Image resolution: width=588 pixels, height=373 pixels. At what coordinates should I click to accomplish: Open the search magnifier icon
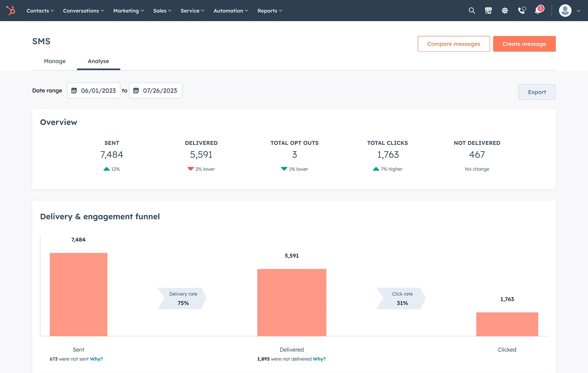point(472,11)
